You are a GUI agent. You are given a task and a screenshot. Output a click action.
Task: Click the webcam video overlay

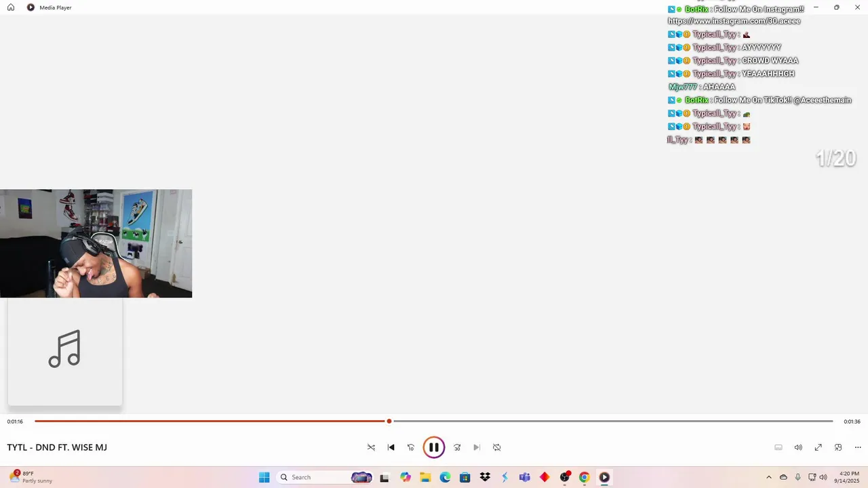click(96, 243)
